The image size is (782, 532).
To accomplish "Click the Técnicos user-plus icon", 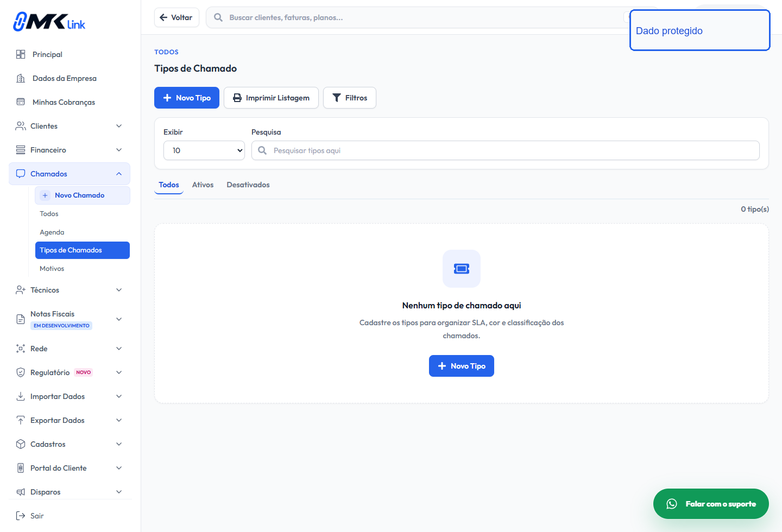I will pos(21,290).
